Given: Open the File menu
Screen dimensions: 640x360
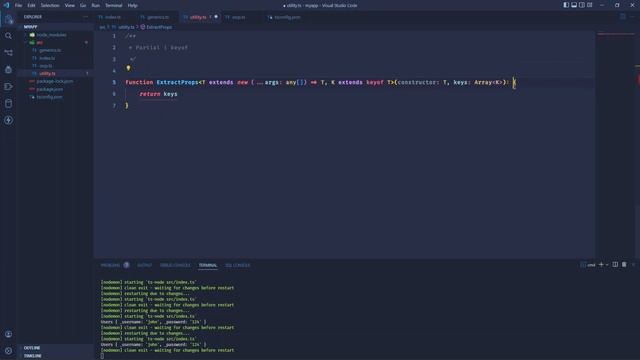Looking at the screenshot, I should pyautogui.click(x=18, y=5).
